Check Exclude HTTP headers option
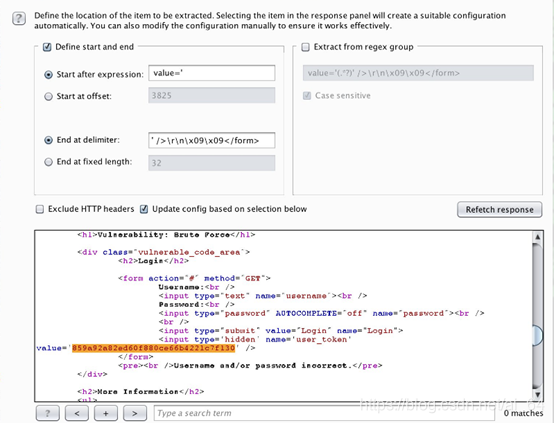Viewport: 554px width, 423px height. tap(40, 209)
